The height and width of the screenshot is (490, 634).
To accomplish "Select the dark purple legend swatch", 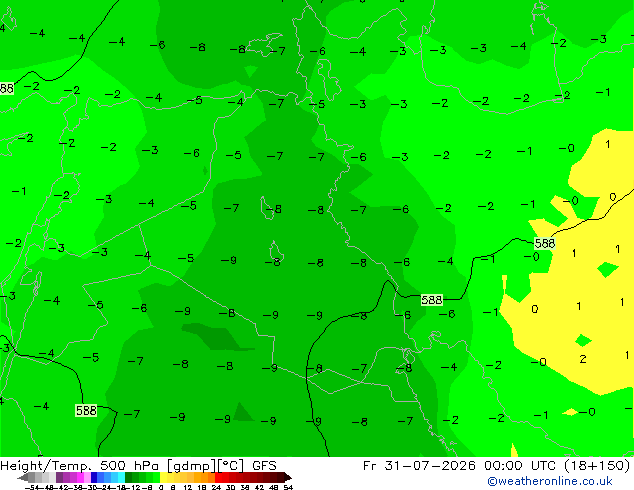I will click(x=59, y=477).
